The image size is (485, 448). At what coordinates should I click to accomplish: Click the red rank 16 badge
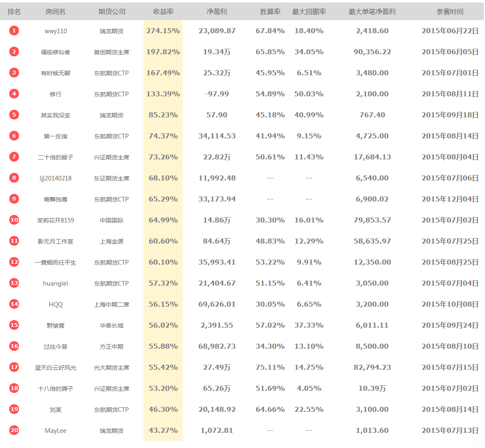14,346
